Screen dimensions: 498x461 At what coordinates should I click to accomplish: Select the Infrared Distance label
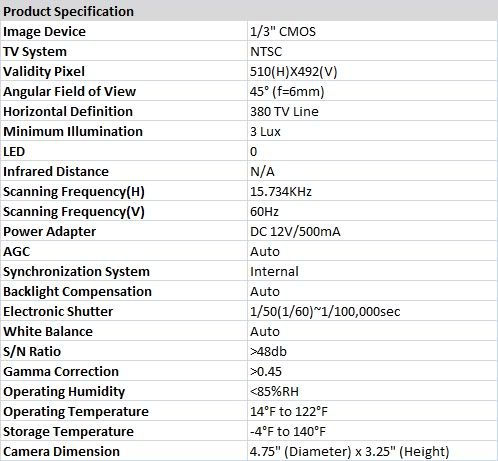56,172
